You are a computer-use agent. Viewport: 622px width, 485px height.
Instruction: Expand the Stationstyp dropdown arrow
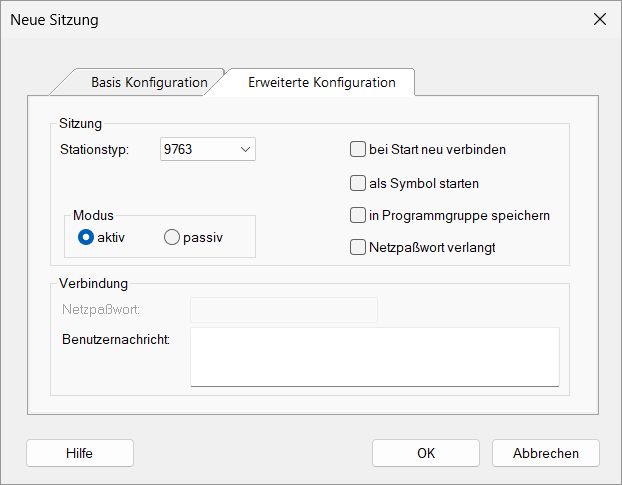point(245,150)
